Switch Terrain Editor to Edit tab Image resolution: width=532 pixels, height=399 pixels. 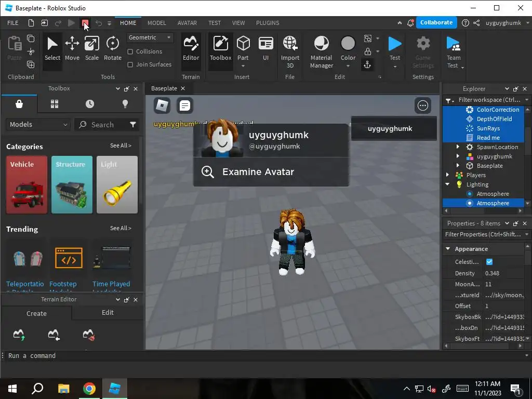108,312
